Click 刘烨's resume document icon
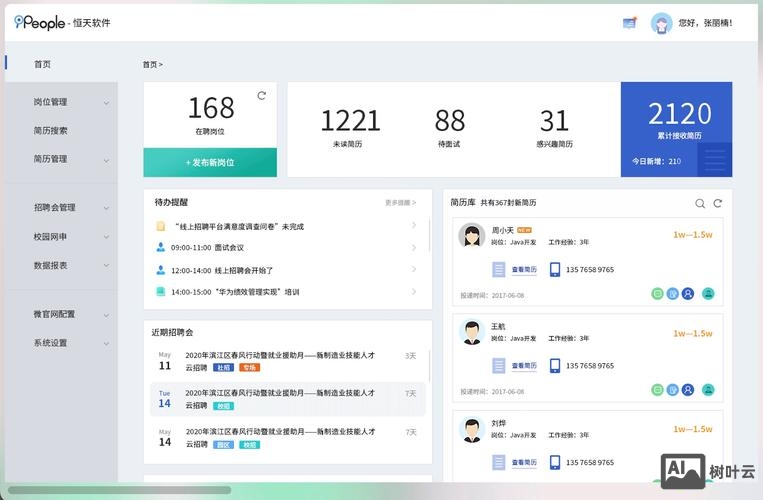 click(x=499, y=462)
